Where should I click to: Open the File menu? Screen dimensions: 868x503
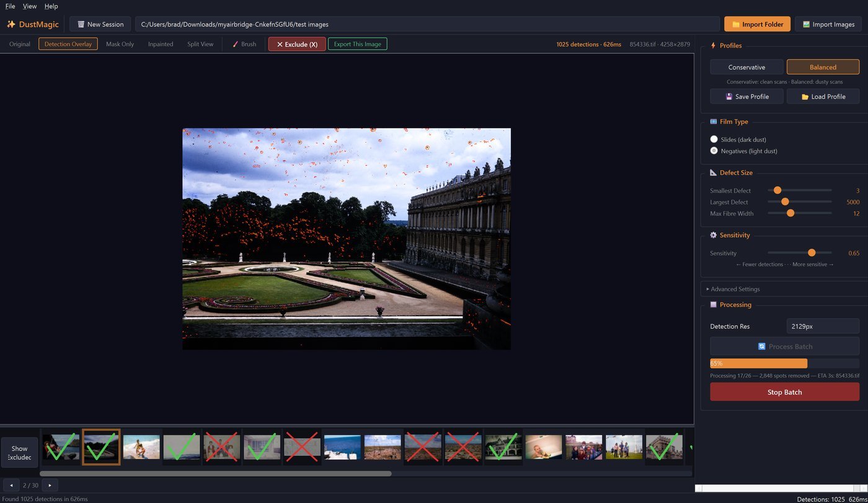(x=10, y=6)
